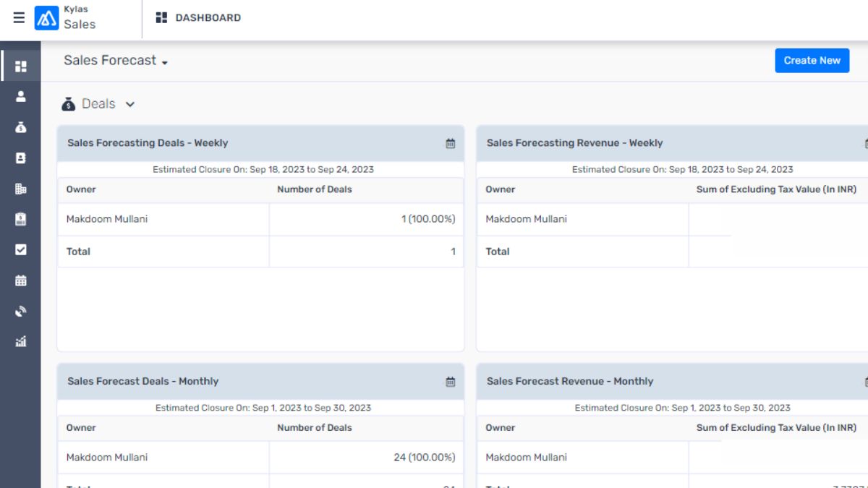Expand the Deals section chevron
The image size is (868, 488).
[130, 104]
